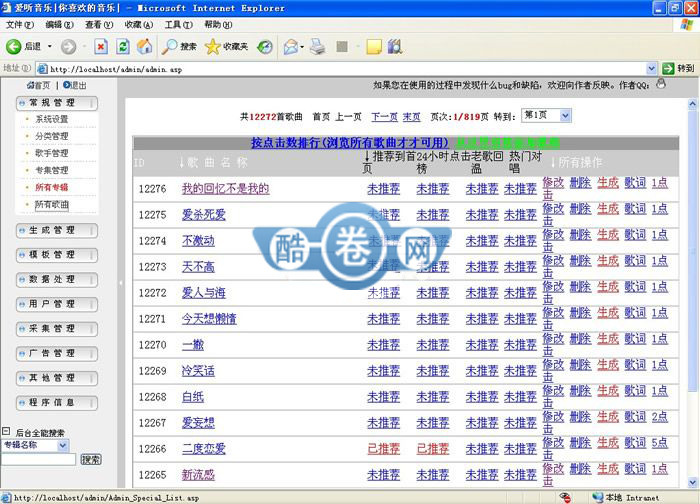Open 所有歌曲 in sidebar
This screenshot has height=504, width=700.
pyautogui.click(x=52, y=204)
